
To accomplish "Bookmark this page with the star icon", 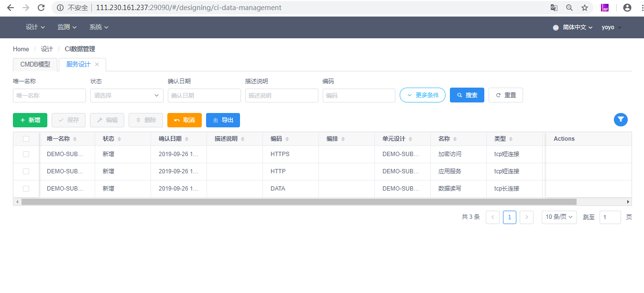I will coord(585,8).
